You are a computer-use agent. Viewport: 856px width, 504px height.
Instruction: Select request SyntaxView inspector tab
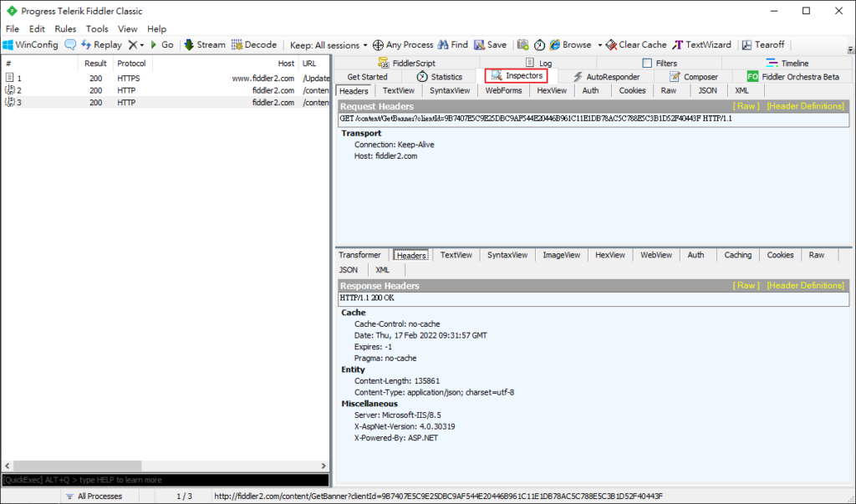pos(449,90)
